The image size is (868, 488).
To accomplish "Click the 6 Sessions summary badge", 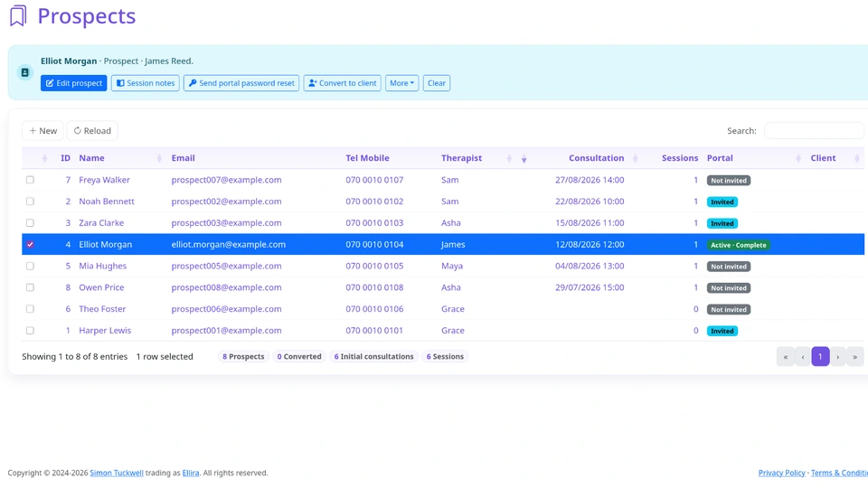I will (x=445, y=357).
